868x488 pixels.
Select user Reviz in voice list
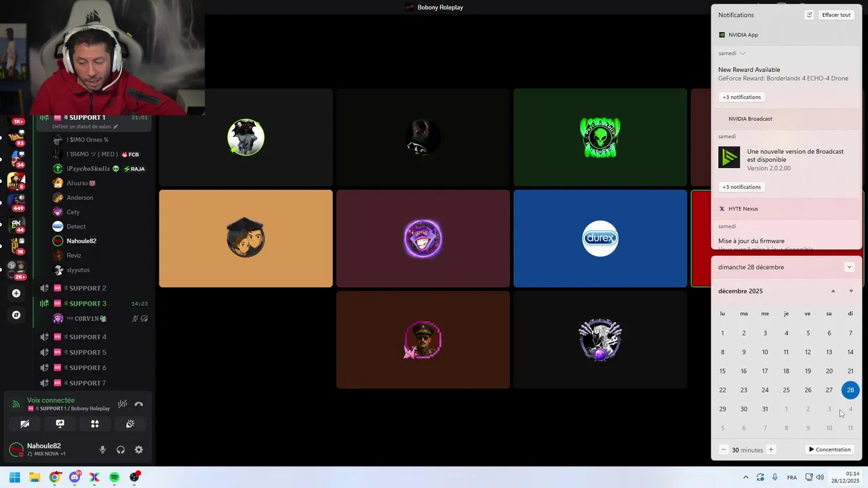pyautogui.click(x=100, y=256)
